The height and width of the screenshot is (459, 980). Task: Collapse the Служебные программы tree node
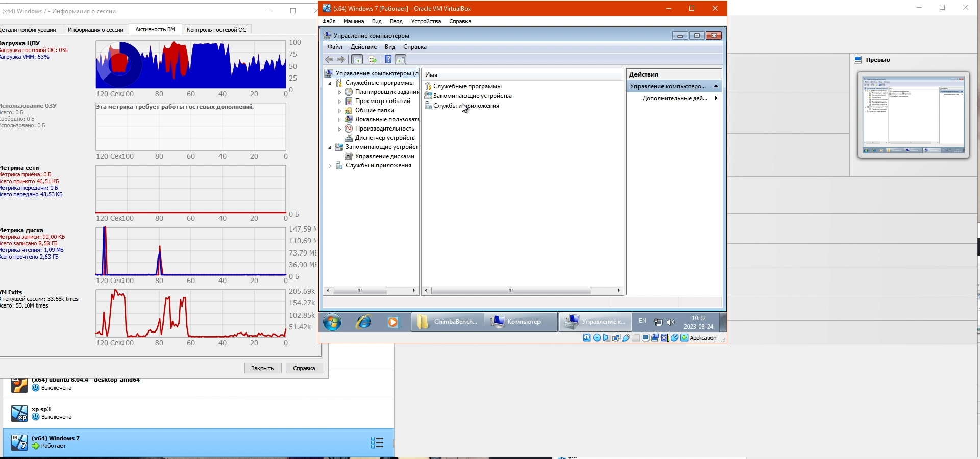point(330,83)
